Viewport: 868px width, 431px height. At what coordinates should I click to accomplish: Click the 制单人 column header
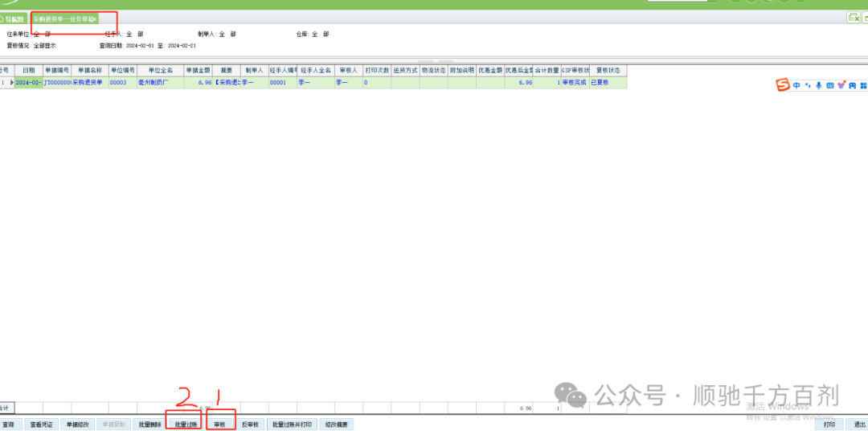[255, 70]
